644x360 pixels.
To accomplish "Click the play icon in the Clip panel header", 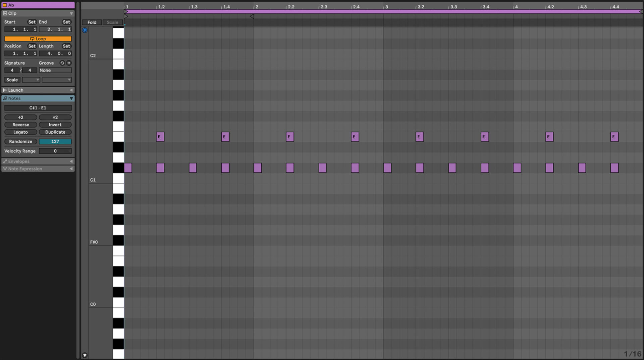I will [x=5, y=13].
